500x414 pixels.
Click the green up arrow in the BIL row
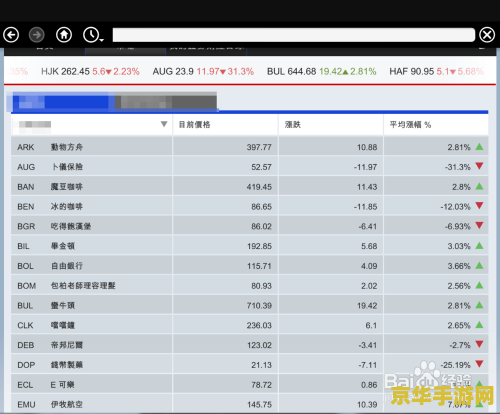click(479, 245)
